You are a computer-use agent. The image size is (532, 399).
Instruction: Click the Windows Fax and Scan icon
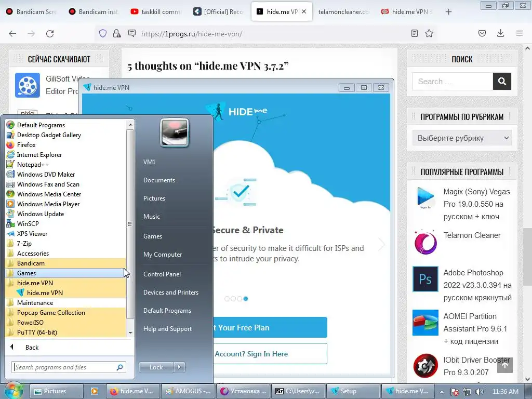tap(10, 184)
